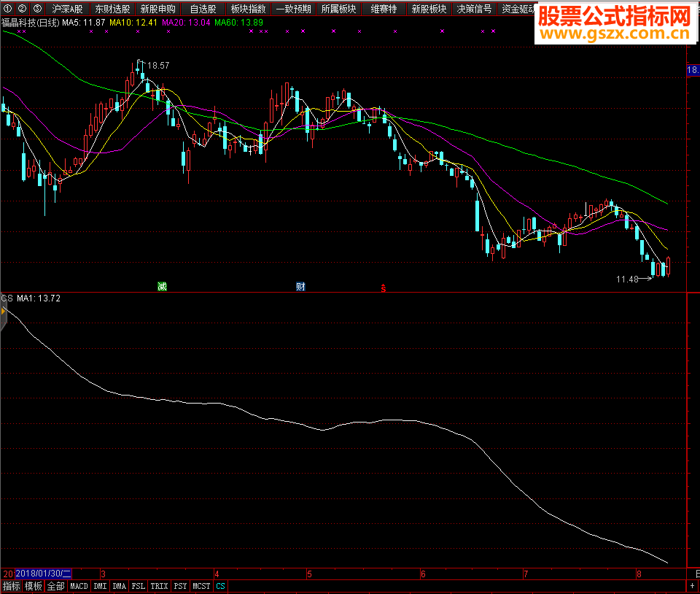Open the 维赛特 tab
This screenshot has width=700, height=594.
[384, 9]
